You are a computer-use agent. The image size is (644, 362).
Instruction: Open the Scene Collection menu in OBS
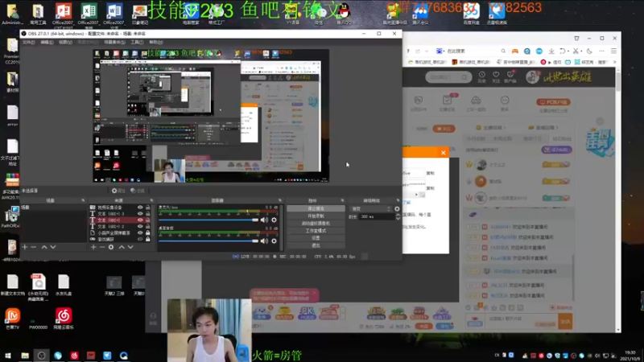pos(114,43)
